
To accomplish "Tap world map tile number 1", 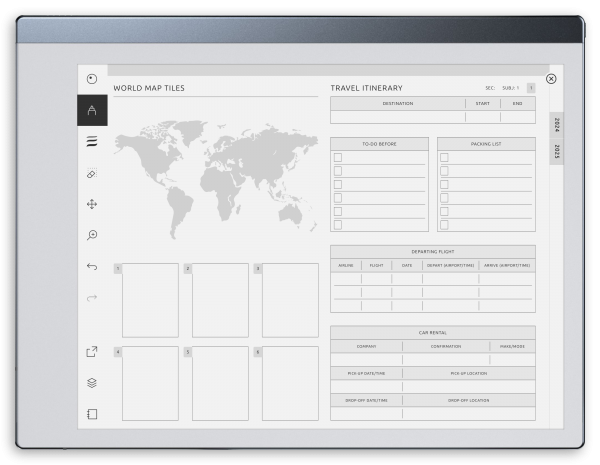I will [x=150, y=300].
